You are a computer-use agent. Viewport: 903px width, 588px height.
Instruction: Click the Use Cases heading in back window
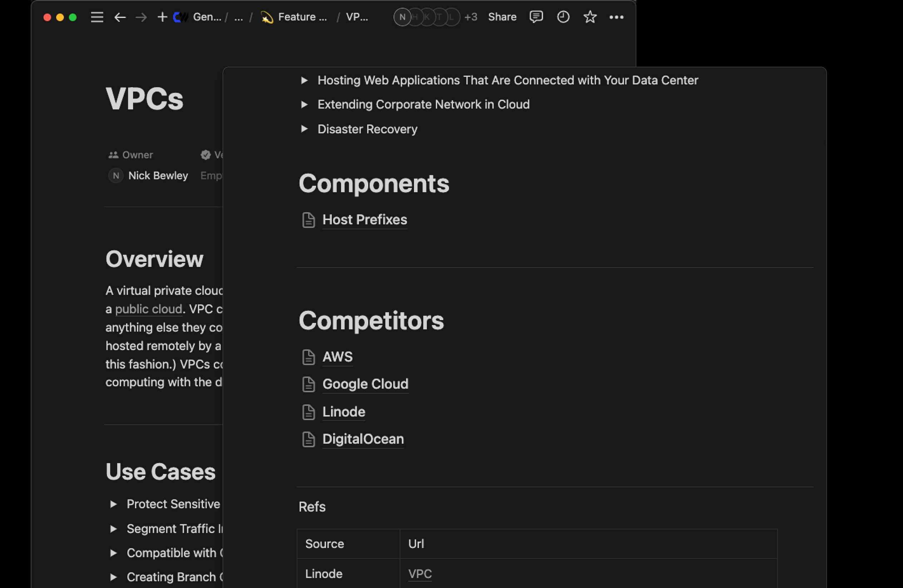click(160, 472)
